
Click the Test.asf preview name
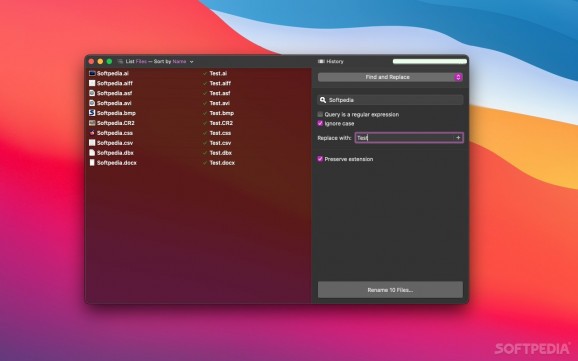(220, 93)
